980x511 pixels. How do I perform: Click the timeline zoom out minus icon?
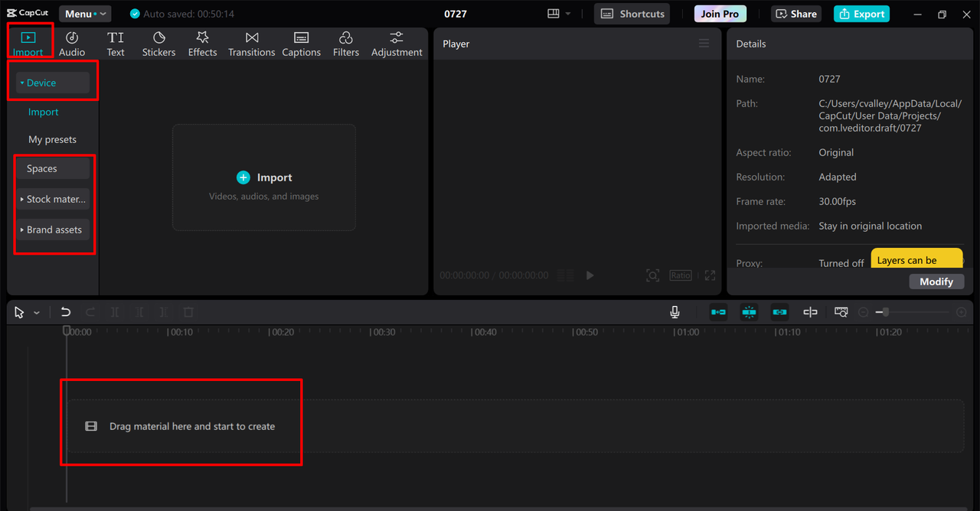pos(864,312)
